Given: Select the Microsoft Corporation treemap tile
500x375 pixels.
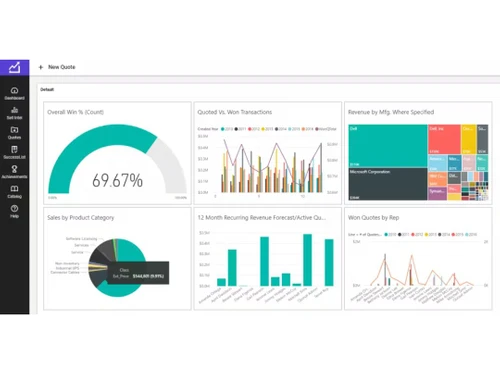Looking at the screenshot, I should click(x=388, y=184).
